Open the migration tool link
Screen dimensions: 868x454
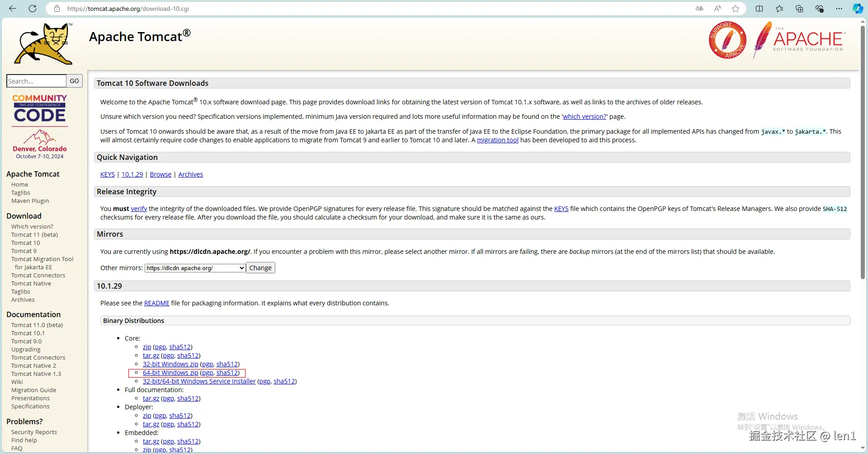point(498,140)
